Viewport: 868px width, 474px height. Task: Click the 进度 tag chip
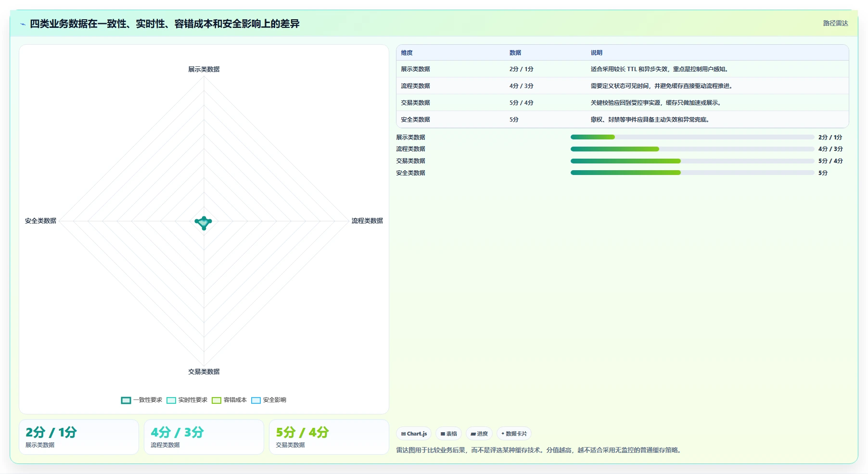479,434
